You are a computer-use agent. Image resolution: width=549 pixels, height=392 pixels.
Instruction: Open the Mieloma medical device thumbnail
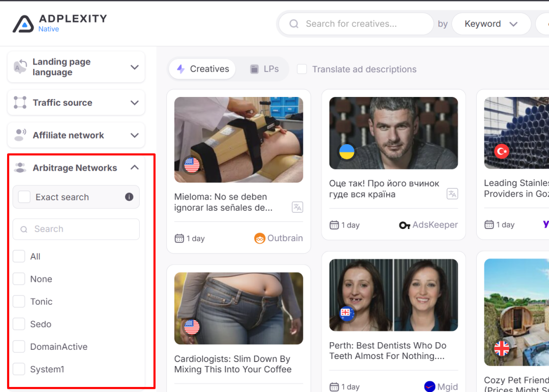coord(239,140)
